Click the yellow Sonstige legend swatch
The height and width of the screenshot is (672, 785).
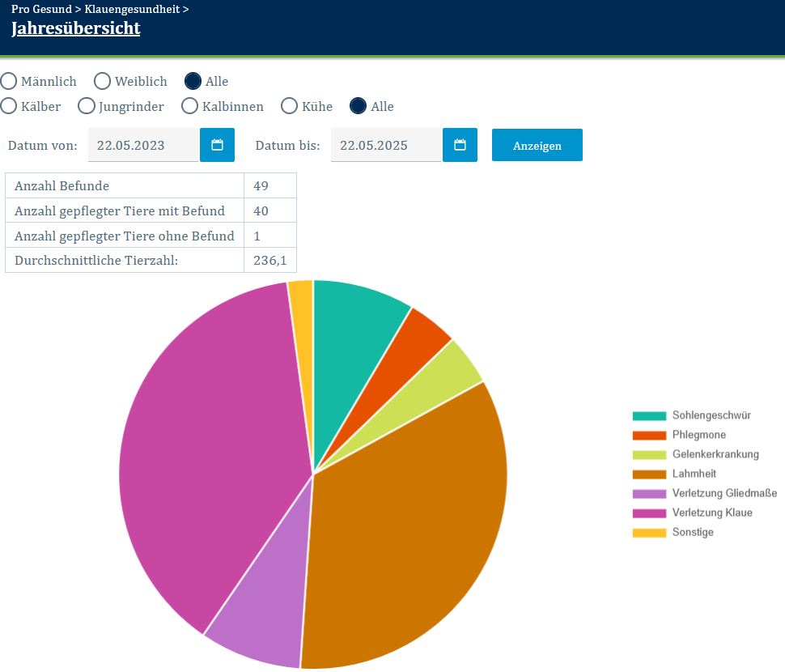(x=649, y=532)
